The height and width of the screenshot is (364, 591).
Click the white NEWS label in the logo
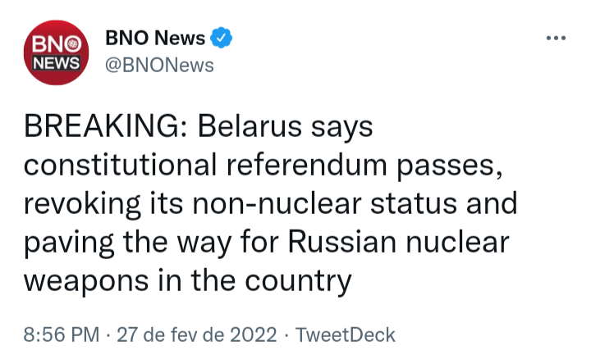tap(55, 64)
